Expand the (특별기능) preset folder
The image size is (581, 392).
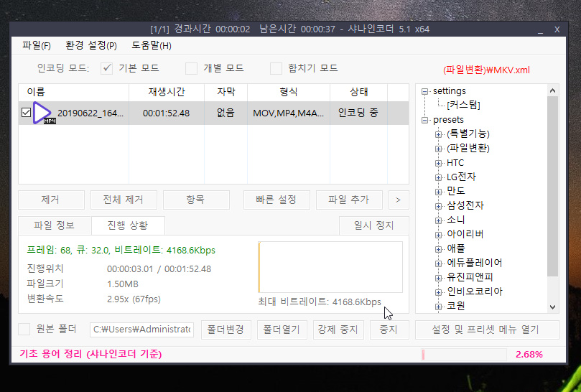438,134
